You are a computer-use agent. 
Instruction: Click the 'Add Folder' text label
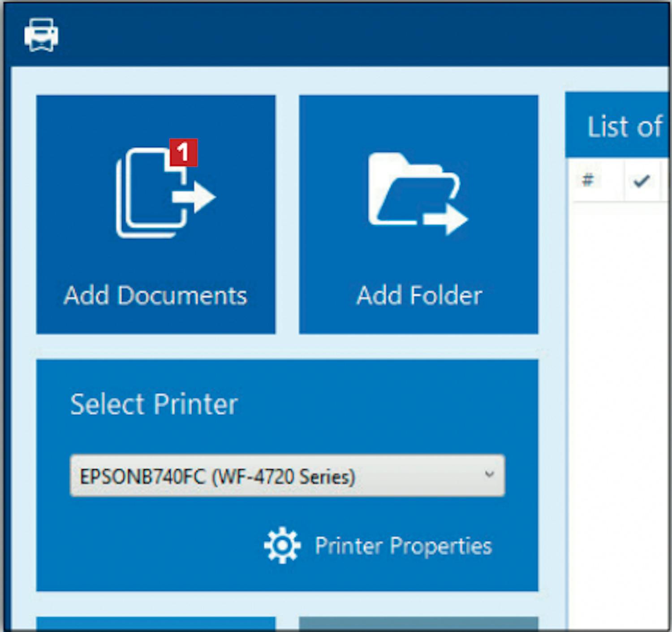(419, 296)
